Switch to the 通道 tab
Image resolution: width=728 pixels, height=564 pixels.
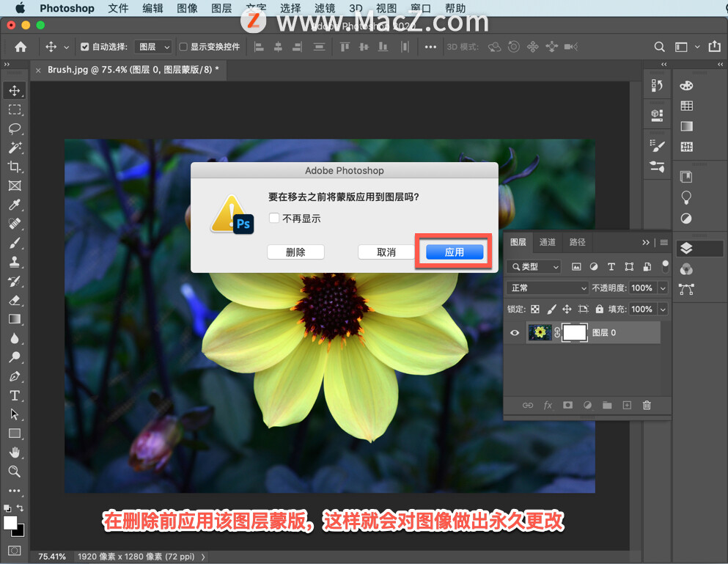coord(548,242)
